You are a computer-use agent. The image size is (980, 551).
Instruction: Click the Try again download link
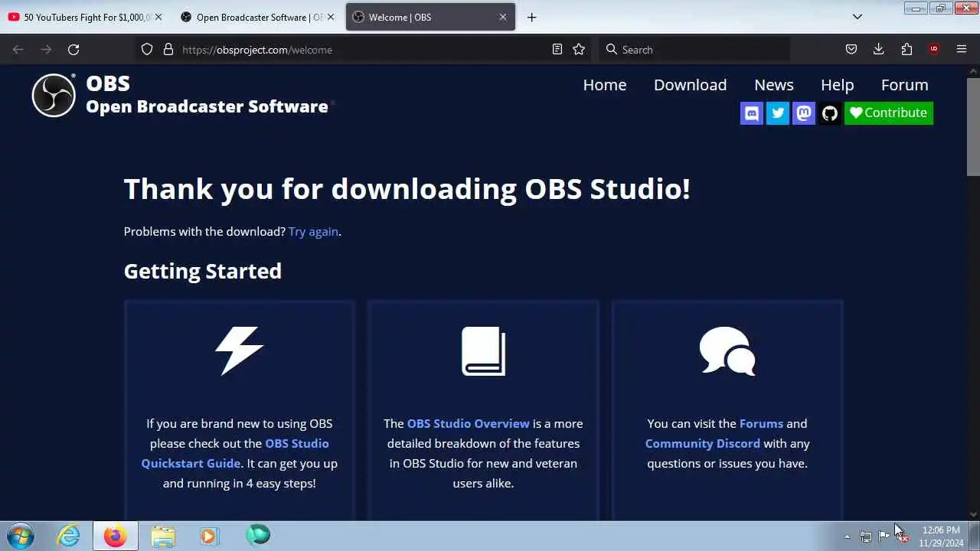pos(313,231)
